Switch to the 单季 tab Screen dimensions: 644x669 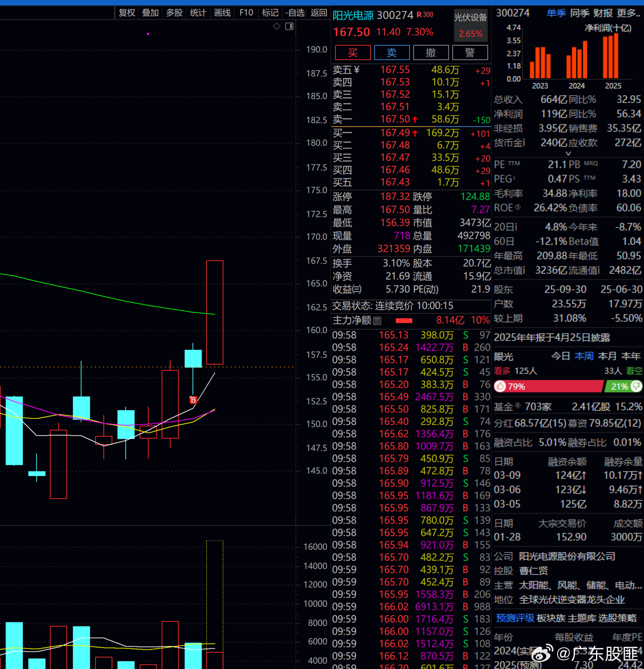pos(556,13)
